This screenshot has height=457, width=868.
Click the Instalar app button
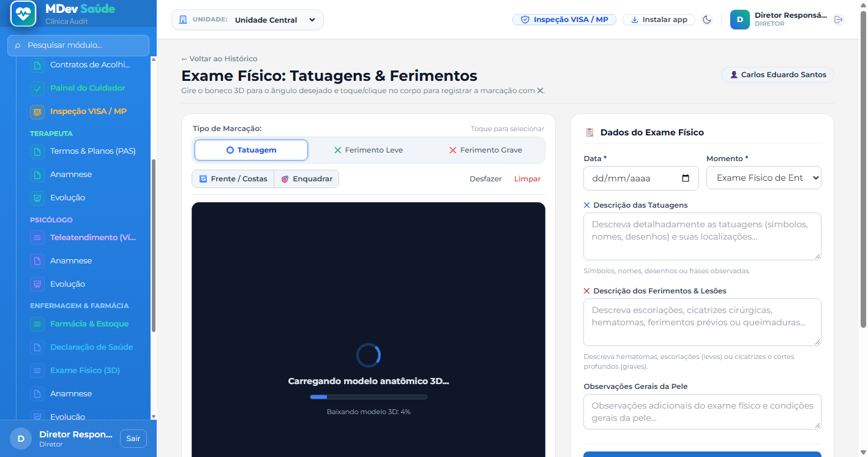[x=659, y=20]
